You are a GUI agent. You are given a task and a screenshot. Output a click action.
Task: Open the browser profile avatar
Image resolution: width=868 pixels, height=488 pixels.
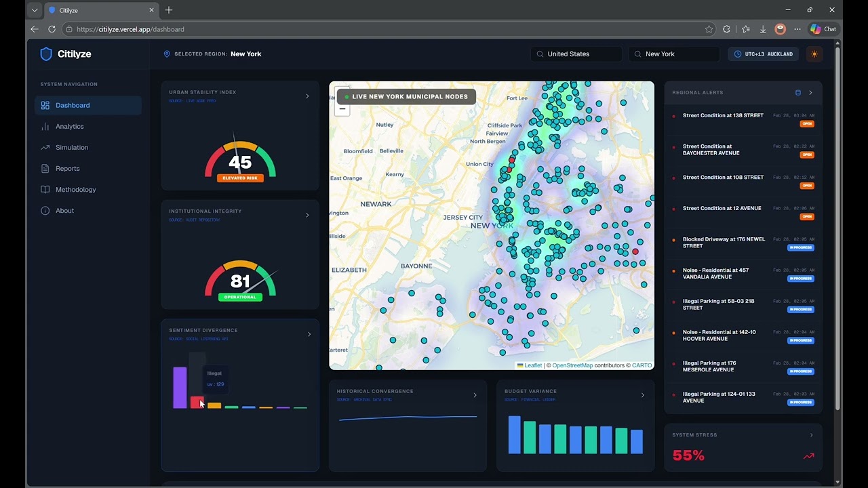click(781, 29)
